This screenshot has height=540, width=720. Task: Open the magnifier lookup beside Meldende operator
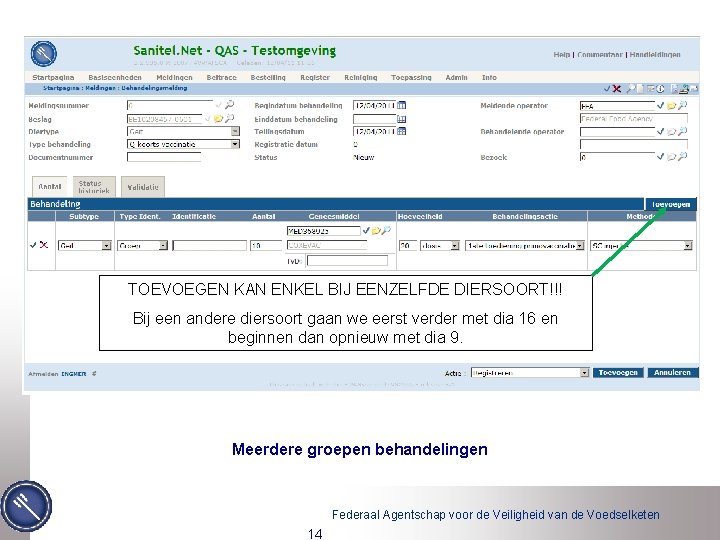(682, 105)
